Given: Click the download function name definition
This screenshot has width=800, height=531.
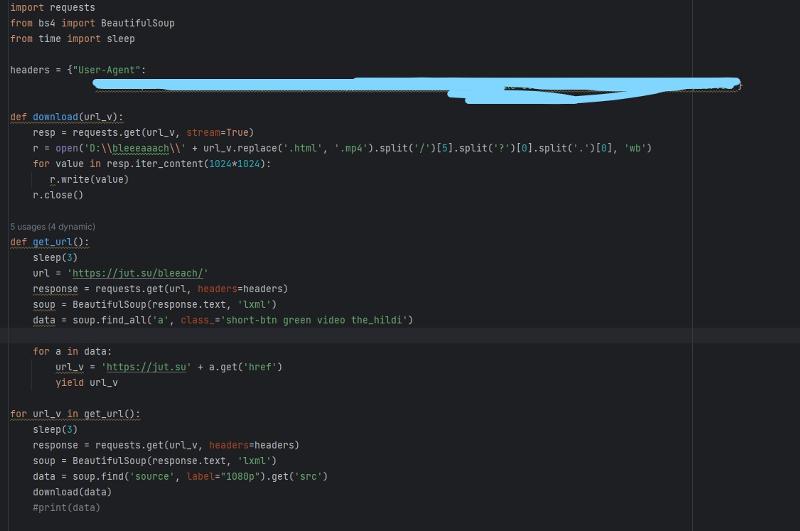Looking at the screenshot, I should tap(54, 117).
